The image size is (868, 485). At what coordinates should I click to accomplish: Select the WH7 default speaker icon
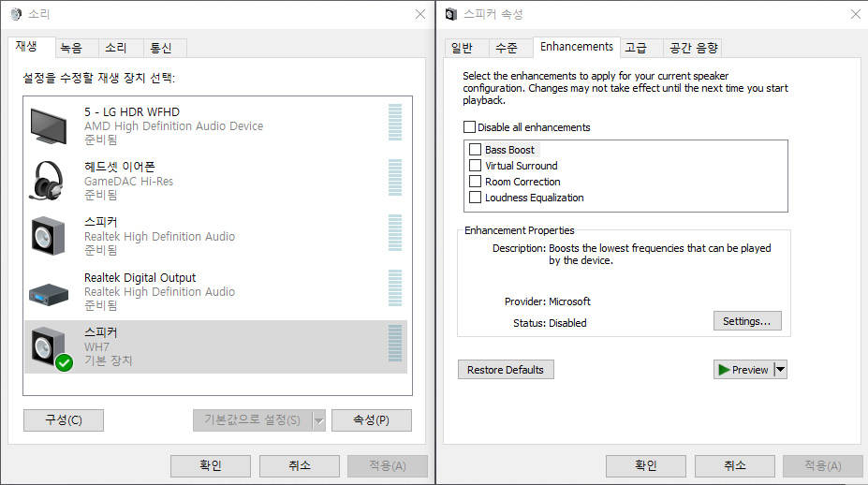click(48, 346)
